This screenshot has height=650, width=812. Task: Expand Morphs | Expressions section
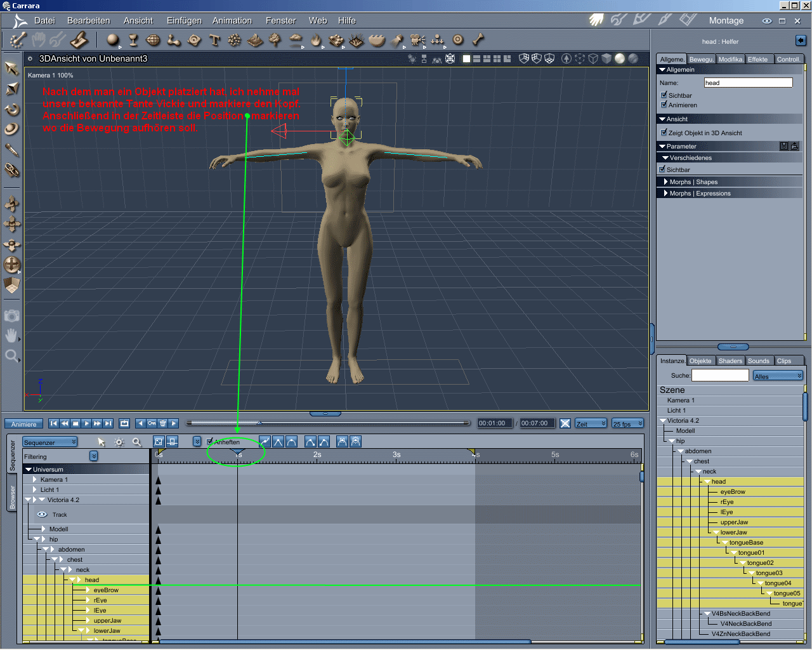[x=665, y=194]
